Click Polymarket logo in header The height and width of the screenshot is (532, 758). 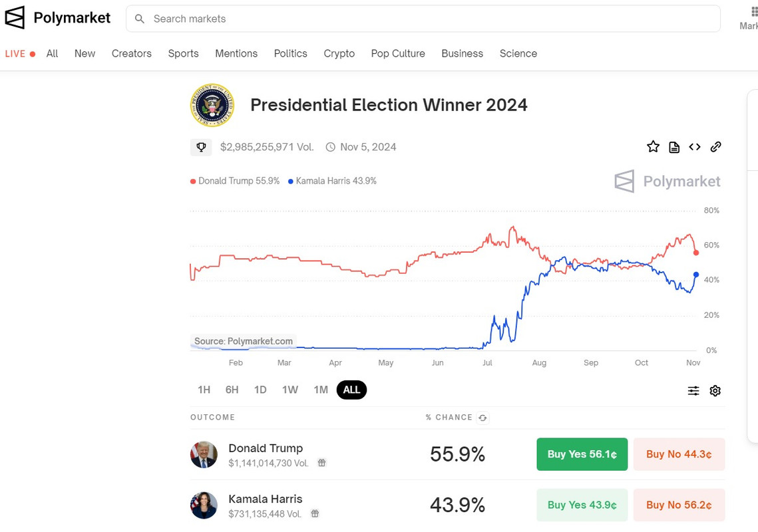58,18
